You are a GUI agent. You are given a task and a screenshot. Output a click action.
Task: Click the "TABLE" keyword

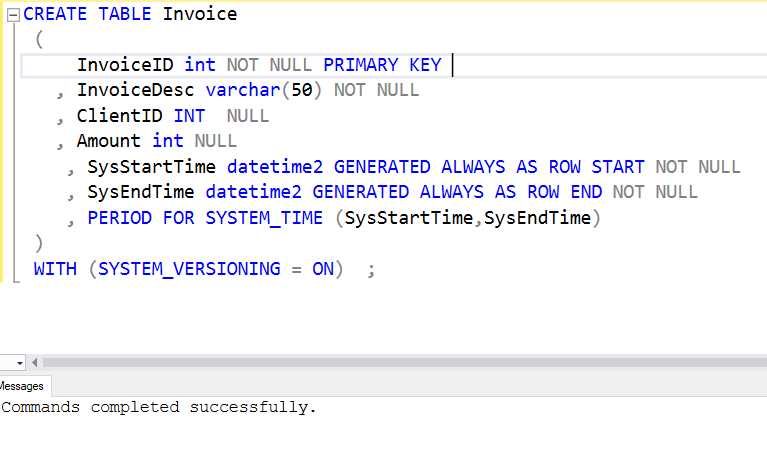[125, 14]
